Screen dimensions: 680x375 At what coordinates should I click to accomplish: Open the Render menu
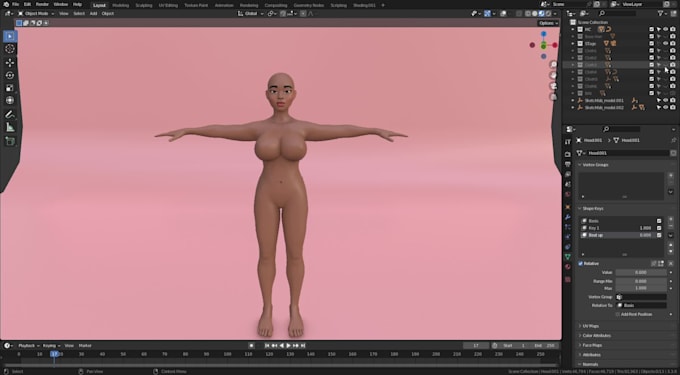42,4
